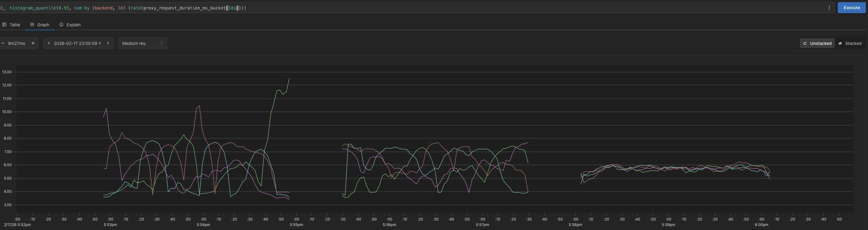Select Unstacked graph display
The height and width of the screenshot is (230, 868).
coord(817,43)
